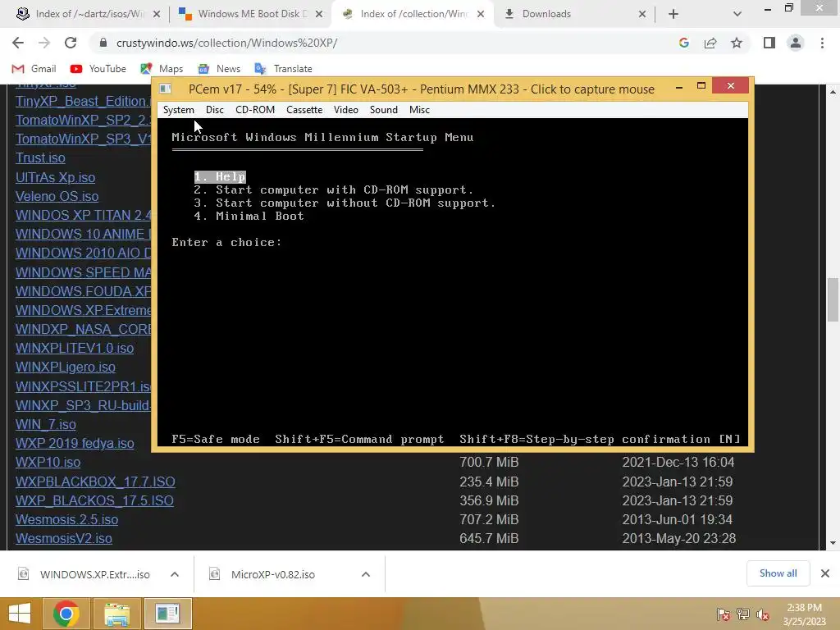This screenshot has height=630, width=840.
Task: Open the News bookmark
Action: 219,69
